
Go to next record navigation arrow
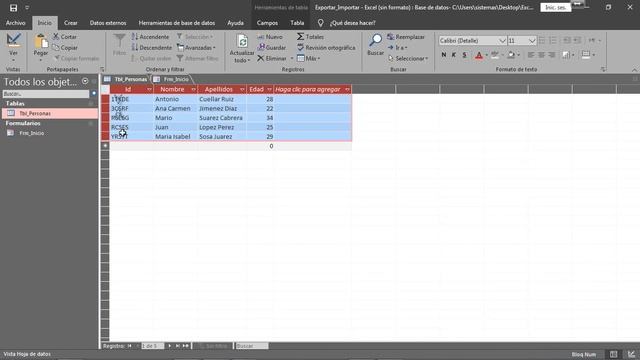170,346
